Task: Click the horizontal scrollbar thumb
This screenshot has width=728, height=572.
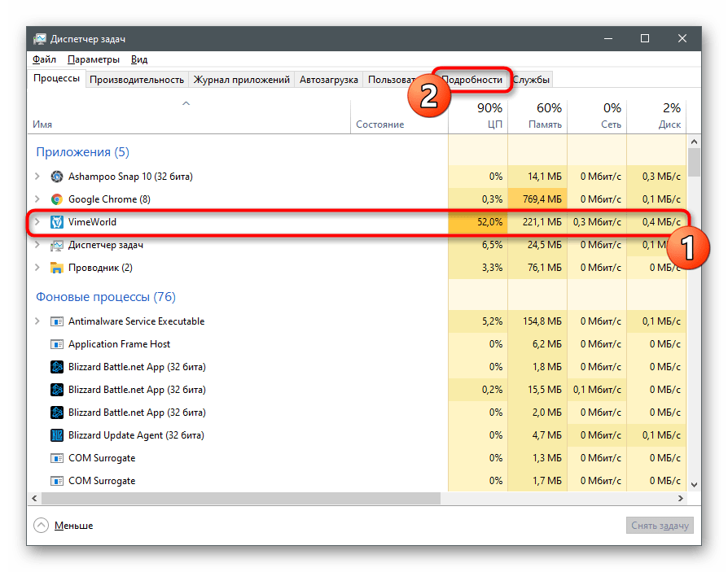Action: 240,498
